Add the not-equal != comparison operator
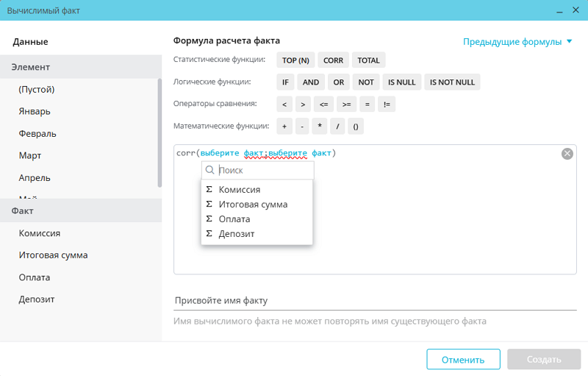Viewport: 588px width, 376px height. click(387, 104)
